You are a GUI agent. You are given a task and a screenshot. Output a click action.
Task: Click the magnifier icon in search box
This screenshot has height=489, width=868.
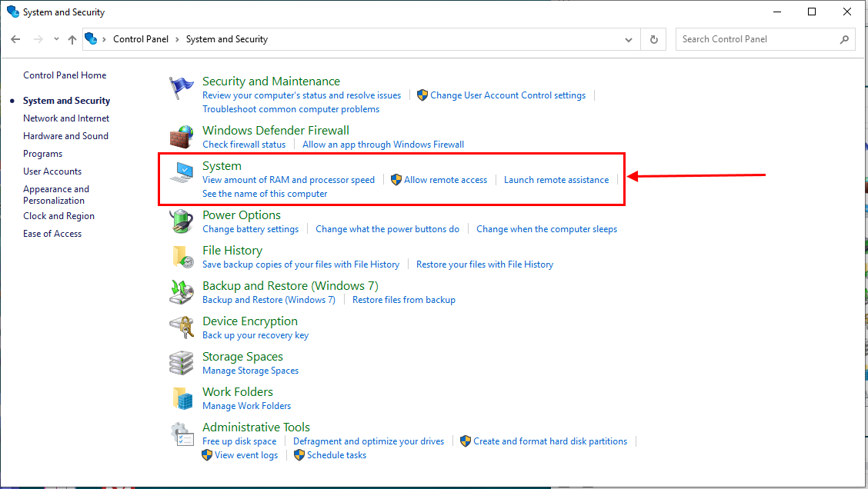coord(844,39)
